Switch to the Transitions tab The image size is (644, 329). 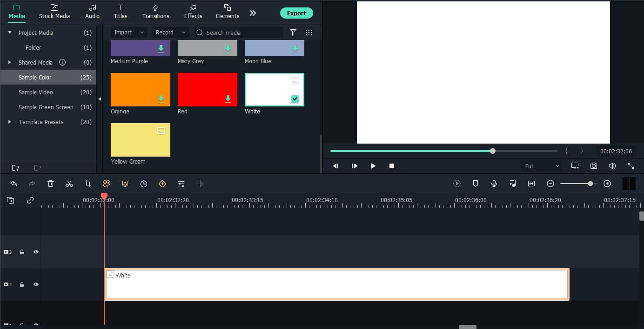pyautogui.click(x=155, y=12)
